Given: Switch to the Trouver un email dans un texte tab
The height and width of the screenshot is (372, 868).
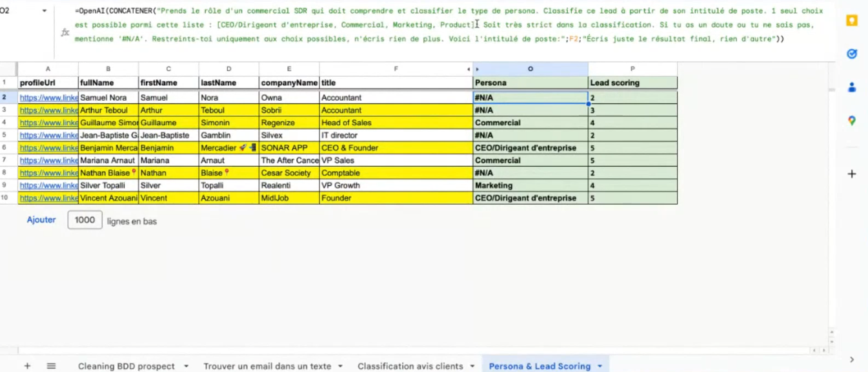Looking at the screenshot, I should [267, 366].
